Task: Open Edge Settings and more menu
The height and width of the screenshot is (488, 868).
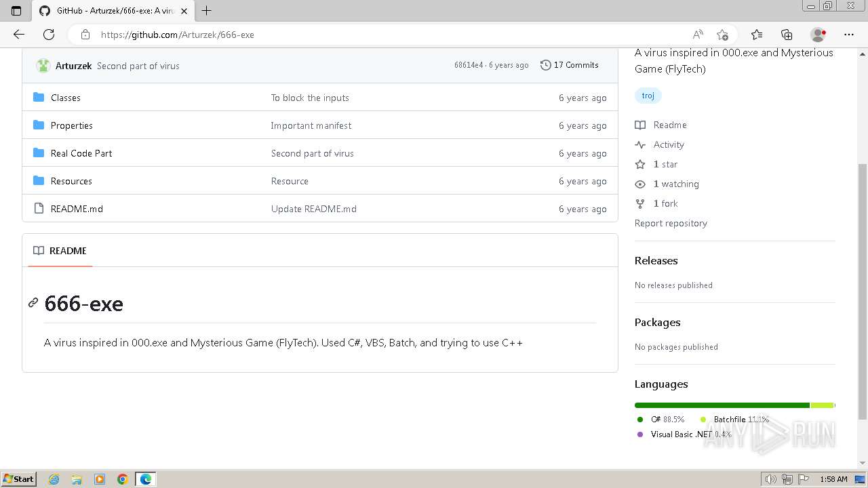Action: click(849, 35)
